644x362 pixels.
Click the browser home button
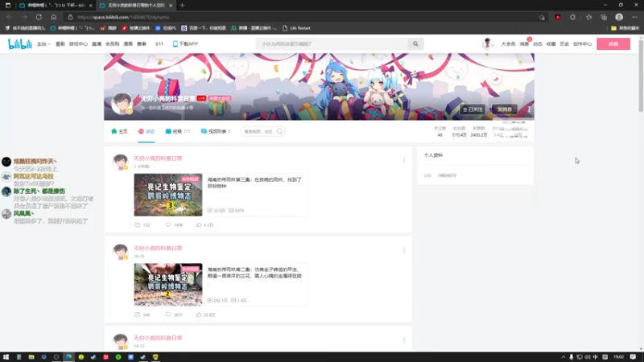54,17
